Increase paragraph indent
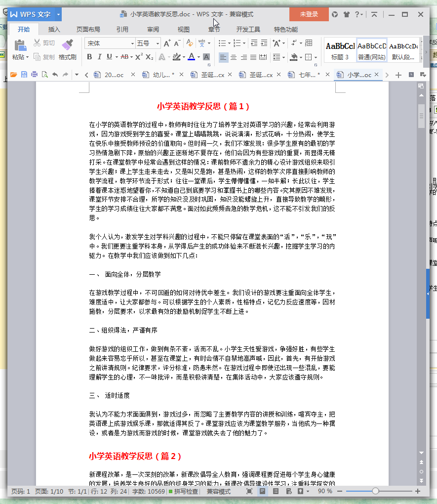Image resolution: width=437 pixels, height=504 pixels. (x=264, y=43)
